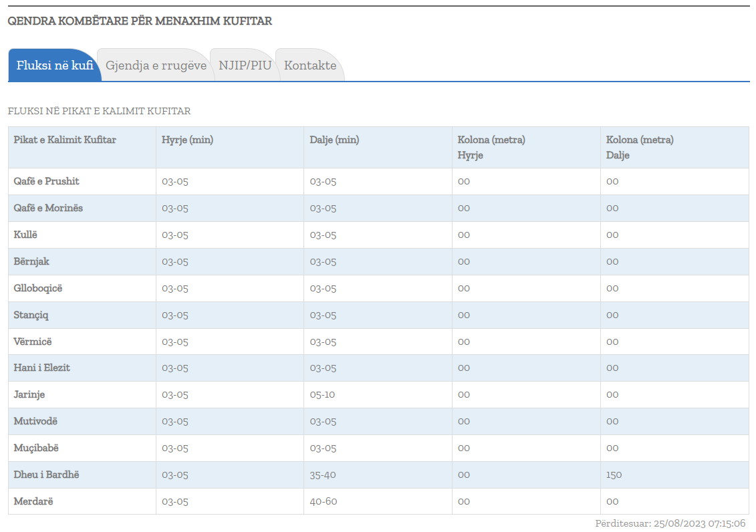Select the Kontakte tab
Viewport: 756px width, 532px height.
[x=310, y=65]
